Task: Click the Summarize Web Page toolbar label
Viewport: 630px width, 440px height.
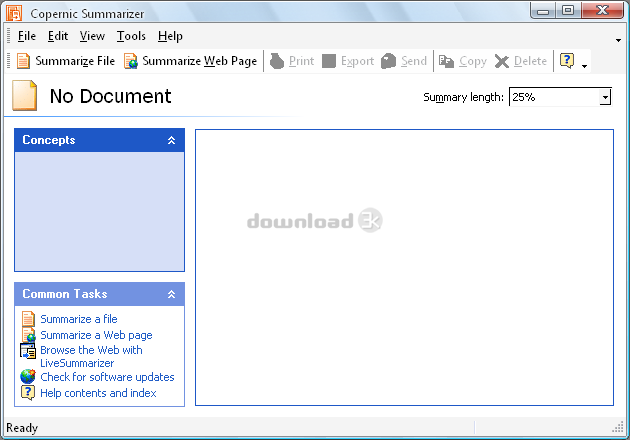Action: pyautogui.click(x=200, y=61)
